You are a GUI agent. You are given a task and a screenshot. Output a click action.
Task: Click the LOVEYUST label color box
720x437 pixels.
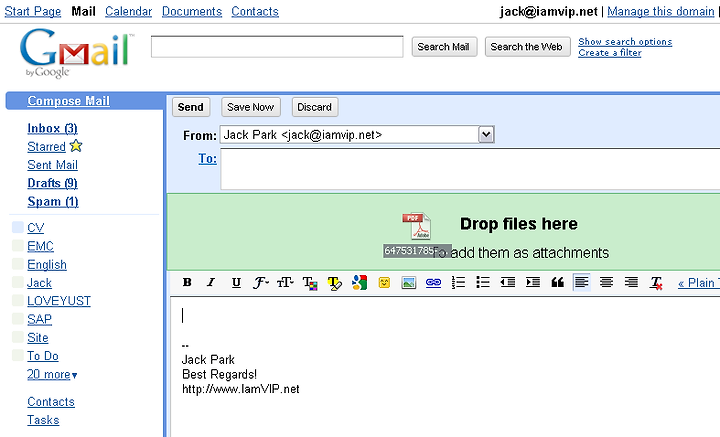(18, 301)
